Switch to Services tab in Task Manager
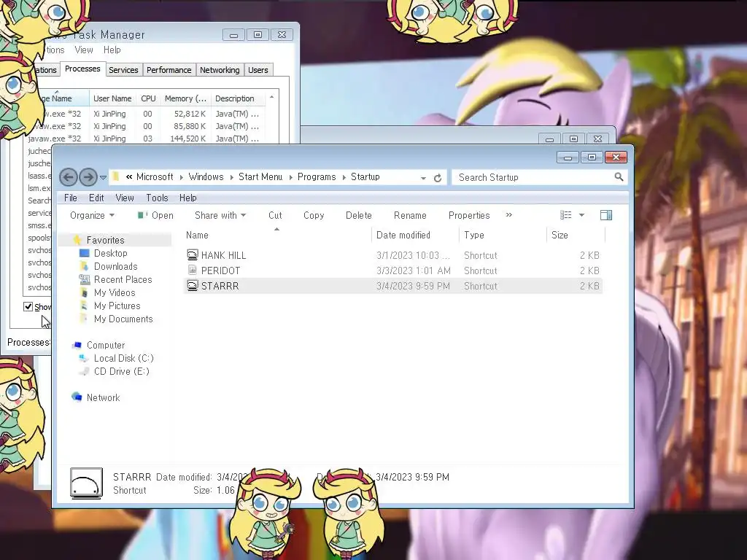Image resolution: width=747 pixels, height=560 pixels. [x=123, y=70]
